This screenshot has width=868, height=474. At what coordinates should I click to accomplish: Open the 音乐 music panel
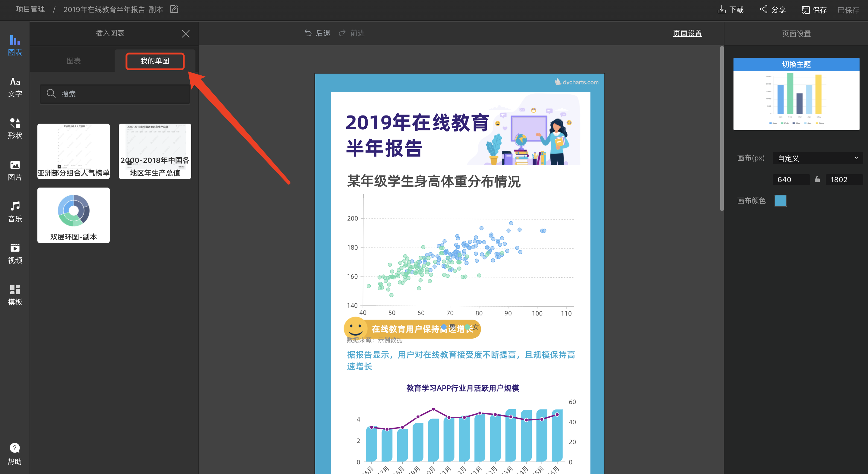coord(15,212)
